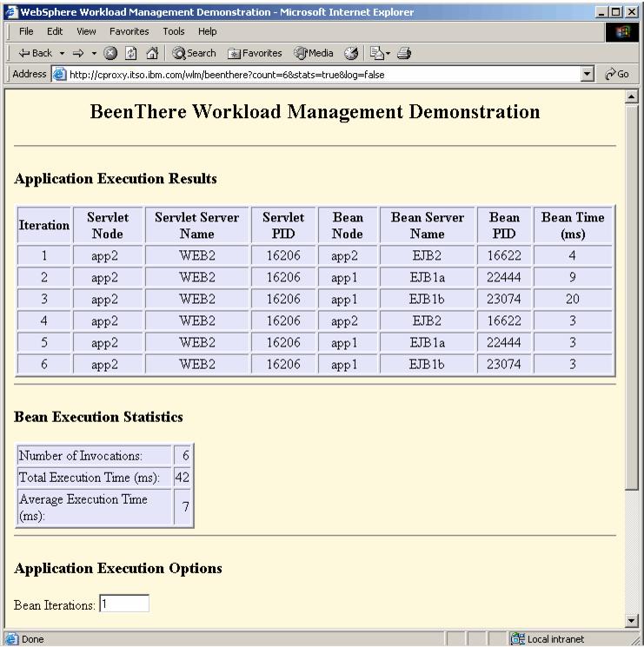
Task: Maximize the Internet Explorer window
Action: (615, 12)
